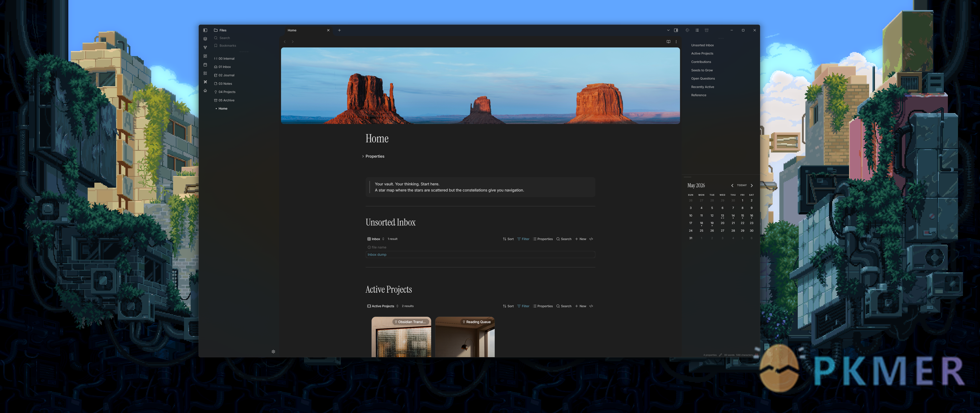Open code view icon in Unsorted Inbox toolbar

(x=591, y=239)
